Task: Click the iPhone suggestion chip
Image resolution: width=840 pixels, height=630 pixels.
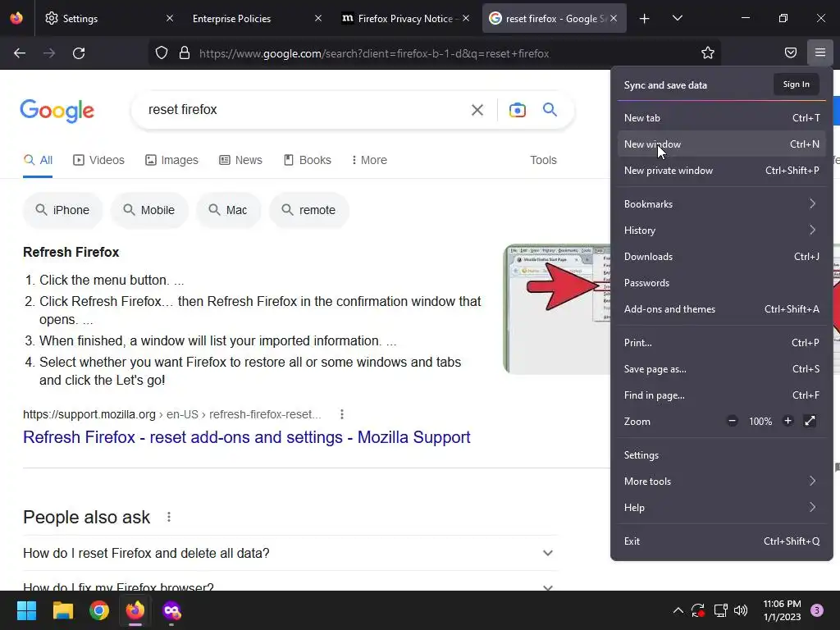Action: pyautogui.click(x=62, y=210)
